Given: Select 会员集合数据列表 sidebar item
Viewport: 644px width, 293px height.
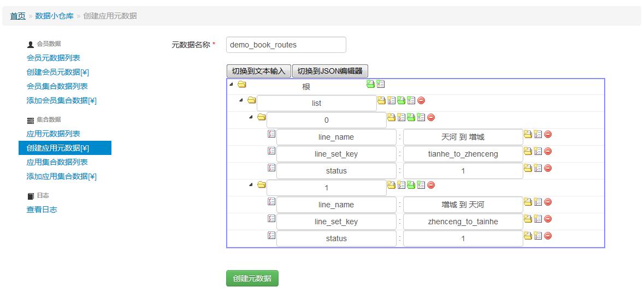Looking at the screenshot, I should pos(57,86).
